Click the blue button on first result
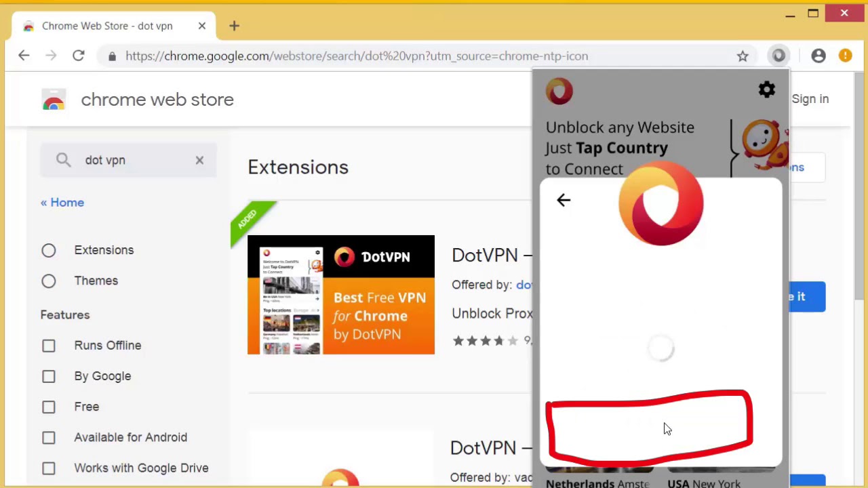868x488 pixels. click(807, 297)
